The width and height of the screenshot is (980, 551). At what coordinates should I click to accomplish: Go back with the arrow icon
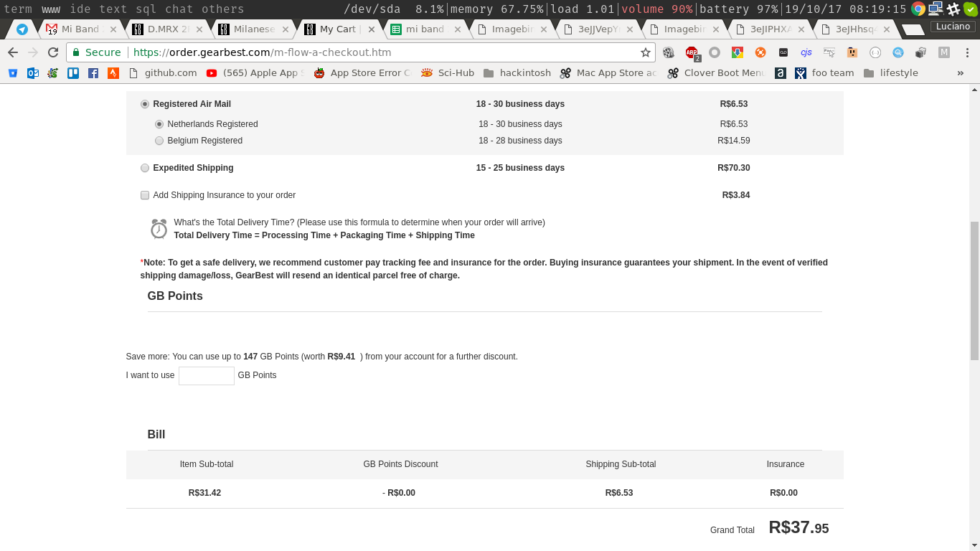tap(13, 52)
